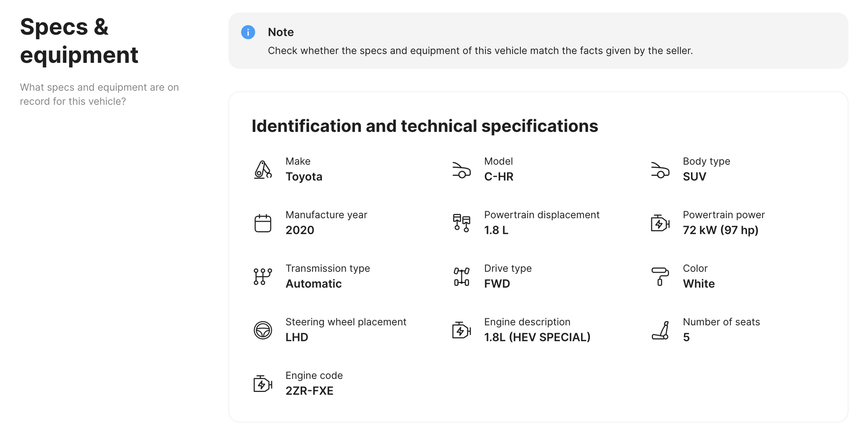868x439 pixels.
Task: Click the 1.8L (HEV SPECIAL) text
Action: (x=537, y=337)
